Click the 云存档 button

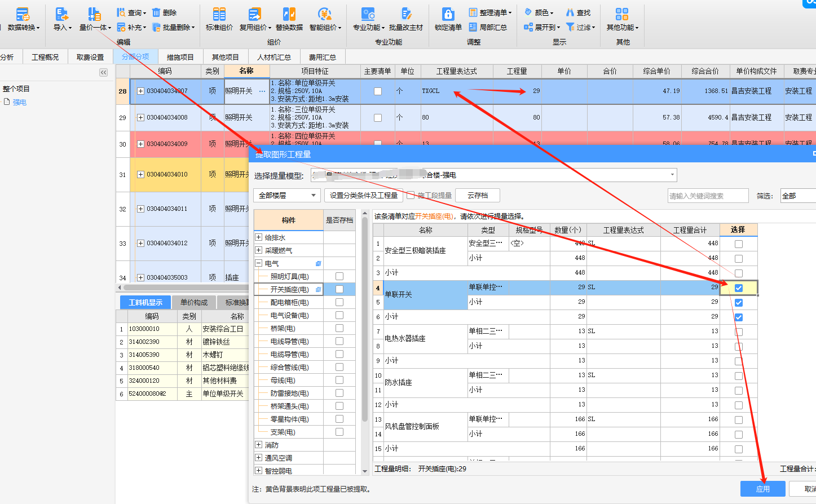[478, 195]
